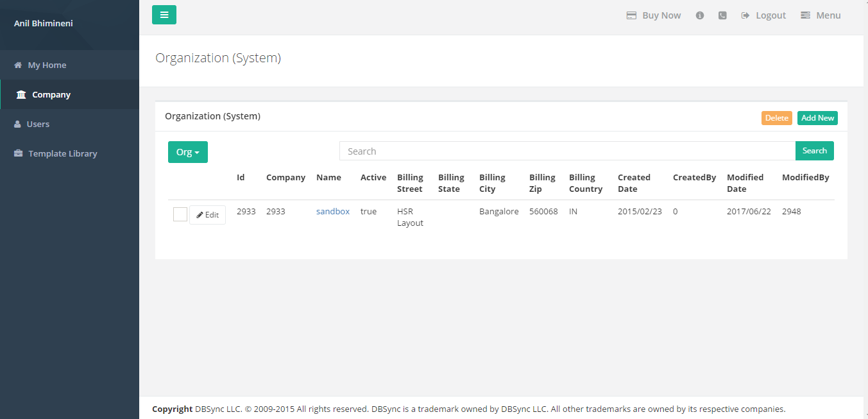Click the credit card Buy Now icon
868x419 pixels.
click(631, 15)
